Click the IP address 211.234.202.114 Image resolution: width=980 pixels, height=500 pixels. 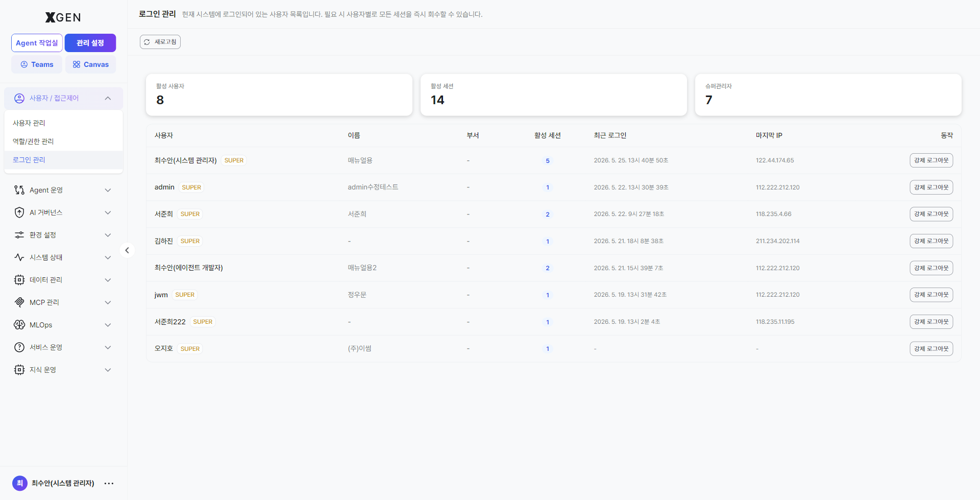click(778, 241)
